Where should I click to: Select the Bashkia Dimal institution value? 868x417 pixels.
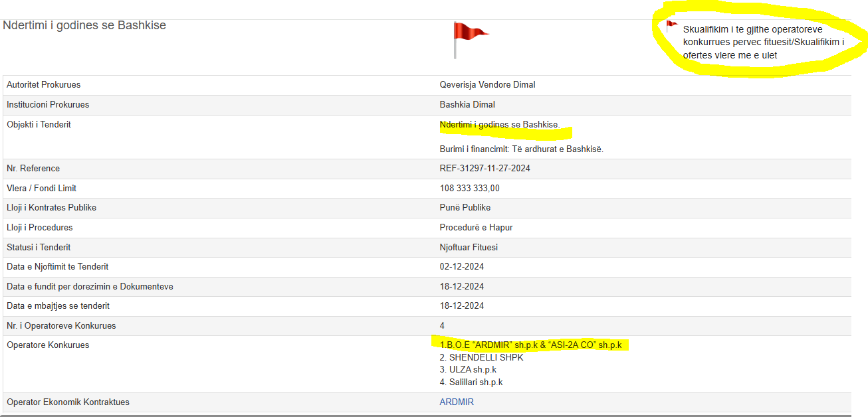467,104
